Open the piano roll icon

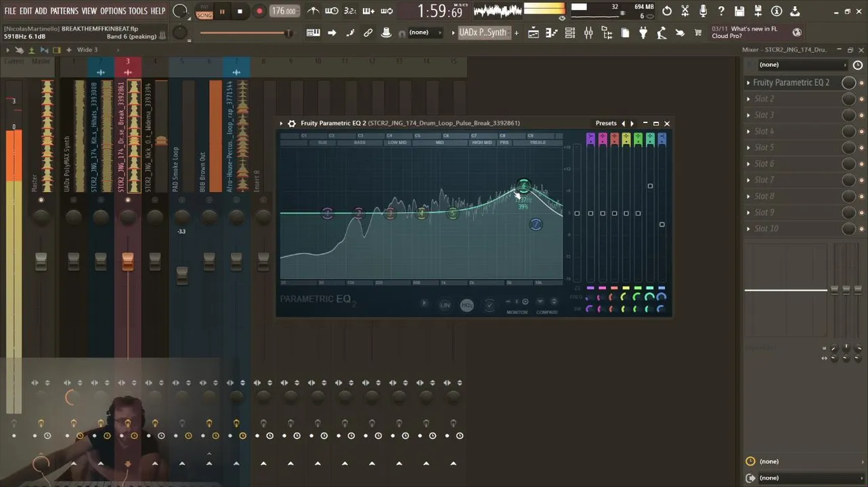[552, 32]
